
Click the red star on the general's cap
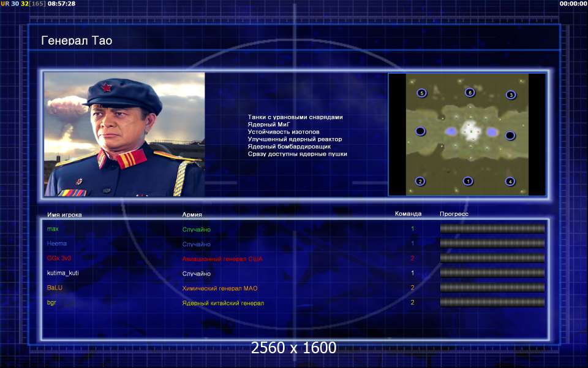tap(106, 88)
